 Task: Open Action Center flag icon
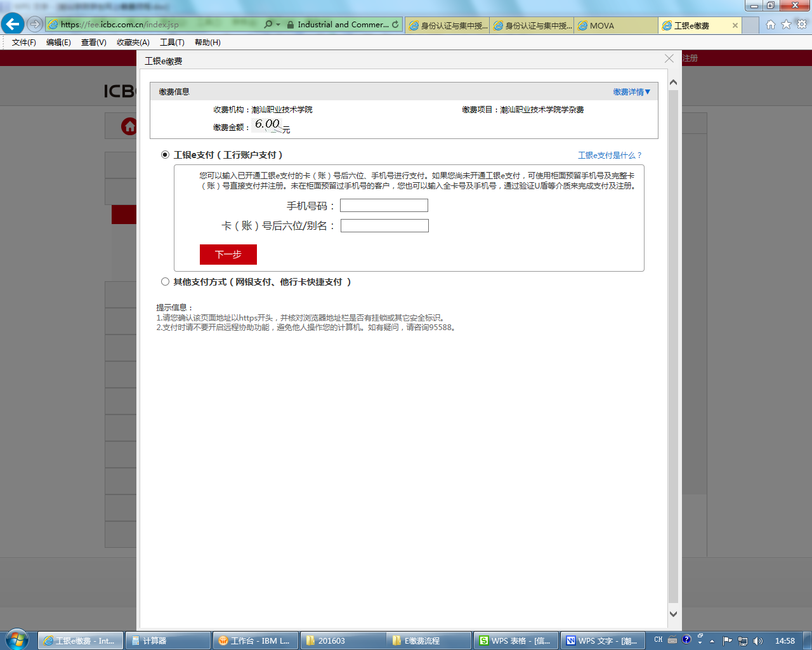click(727, 641)
